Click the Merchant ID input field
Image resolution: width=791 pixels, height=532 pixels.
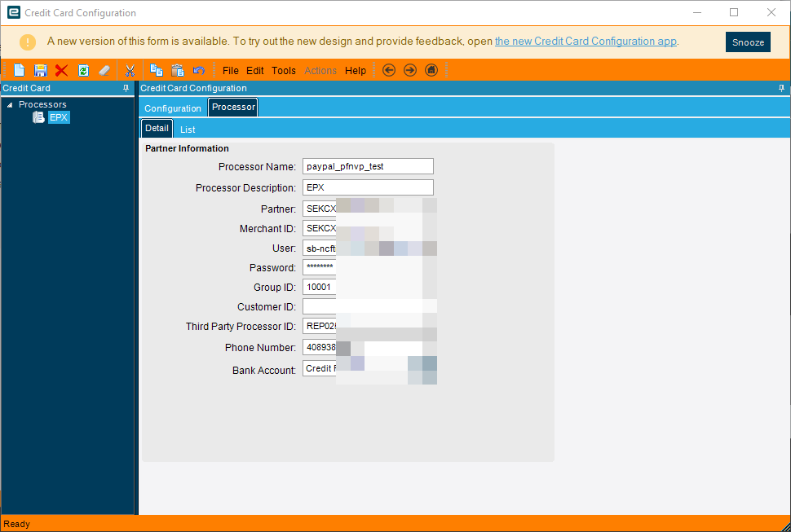pos(368,228)
